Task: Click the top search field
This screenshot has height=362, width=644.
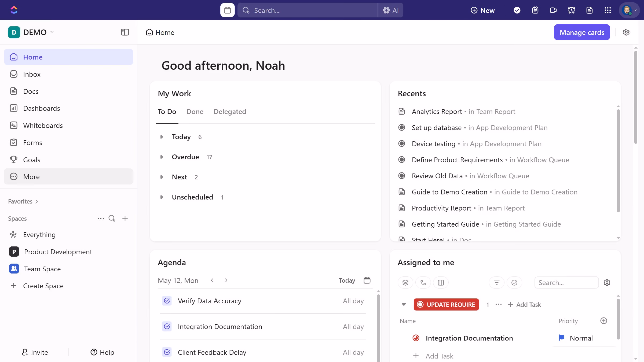Action: (x=308, y=10)
